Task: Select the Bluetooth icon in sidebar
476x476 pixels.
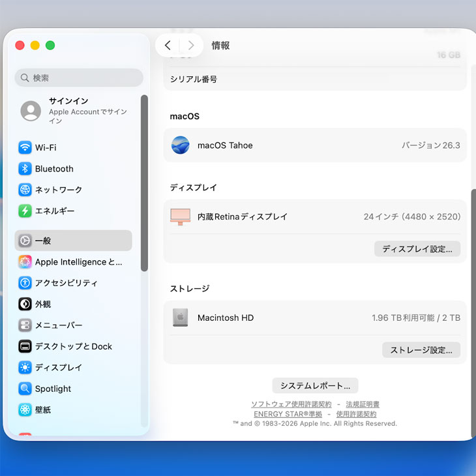Action: [25, 169]
